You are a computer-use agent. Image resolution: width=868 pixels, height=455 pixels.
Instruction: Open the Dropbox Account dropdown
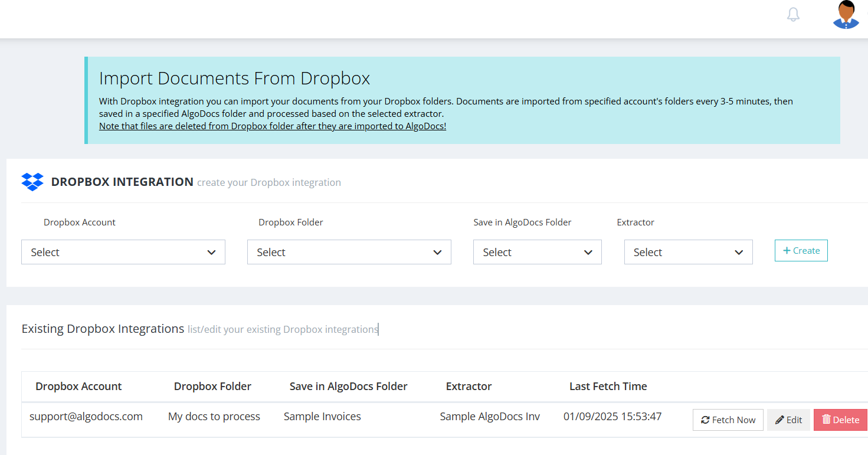pos(123,252)
